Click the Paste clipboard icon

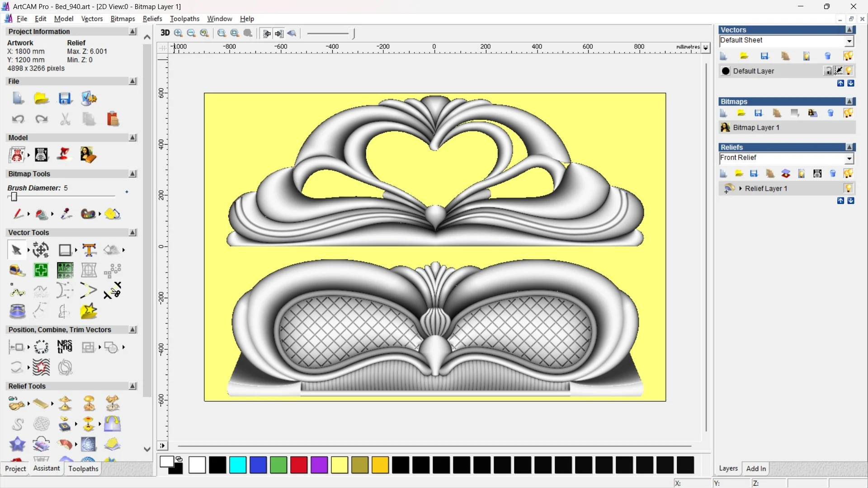click(113, 119)
